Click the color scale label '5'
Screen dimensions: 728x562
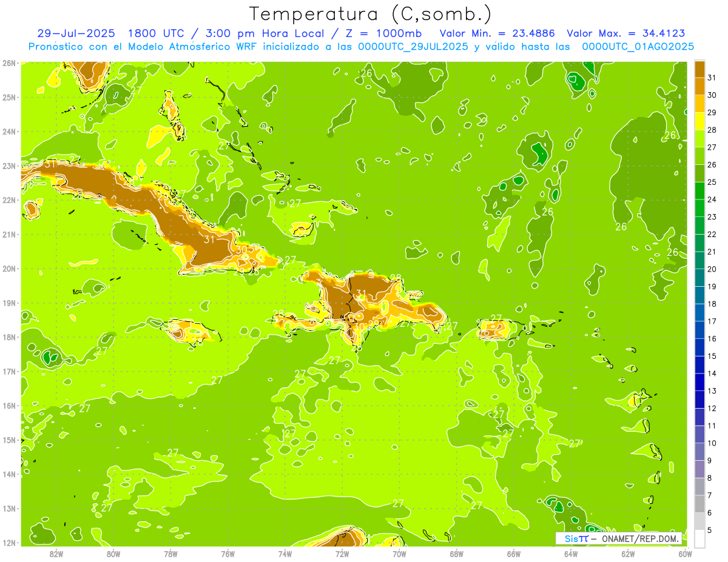pos(709,530)
